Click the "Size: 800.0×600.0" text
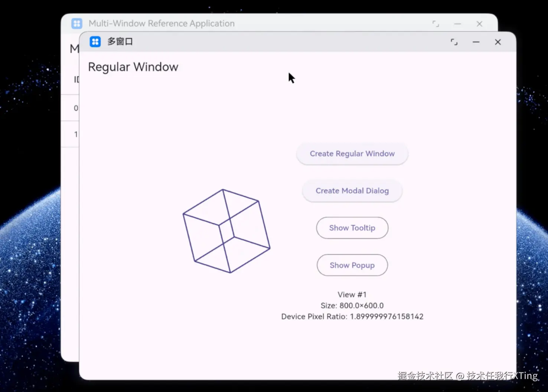 (352, 306)
